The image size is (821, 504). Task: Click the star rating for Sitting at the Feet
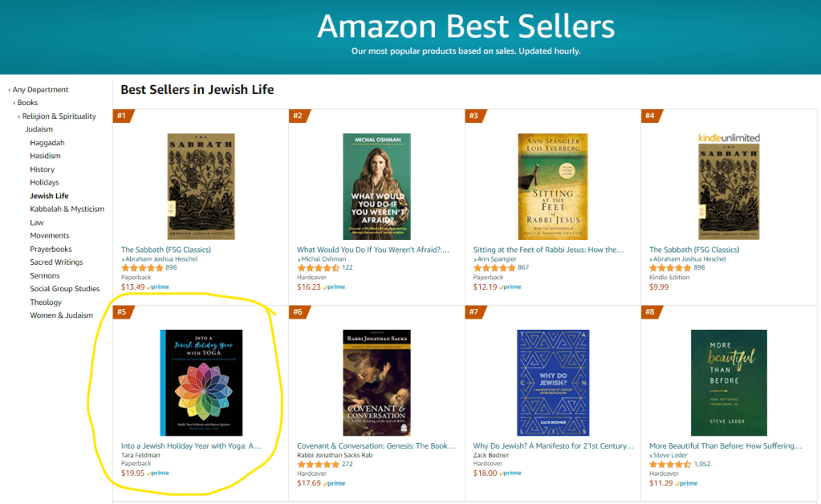[x=494, y=267]
